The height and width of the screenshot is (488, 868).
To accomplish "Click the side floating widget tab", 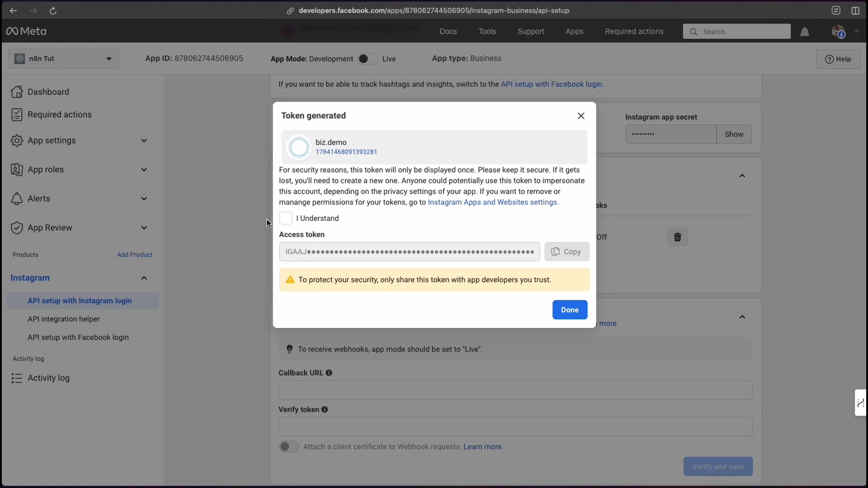I will [861, 402].
